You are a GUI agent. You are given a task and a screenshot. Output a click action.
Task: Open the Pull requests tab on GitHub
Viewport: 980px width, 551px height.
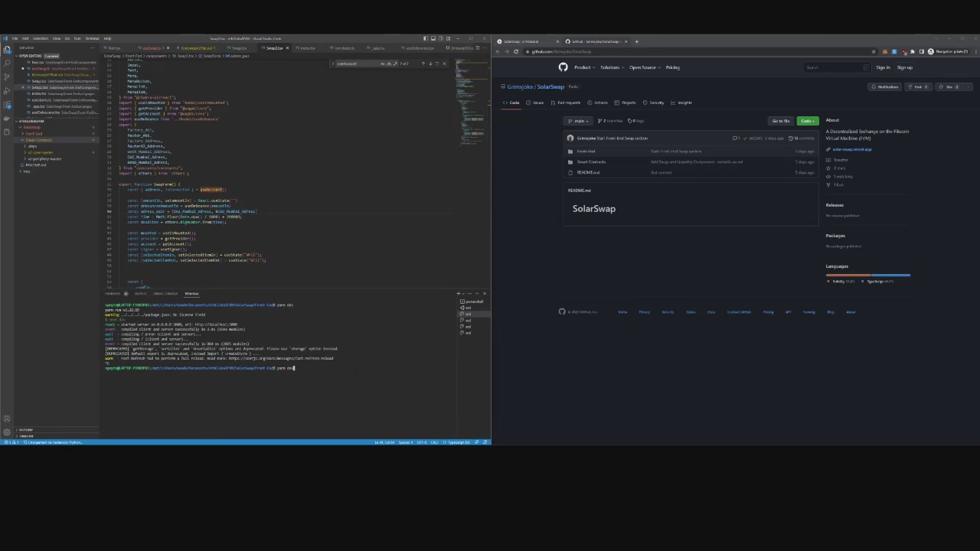point(566,103)
